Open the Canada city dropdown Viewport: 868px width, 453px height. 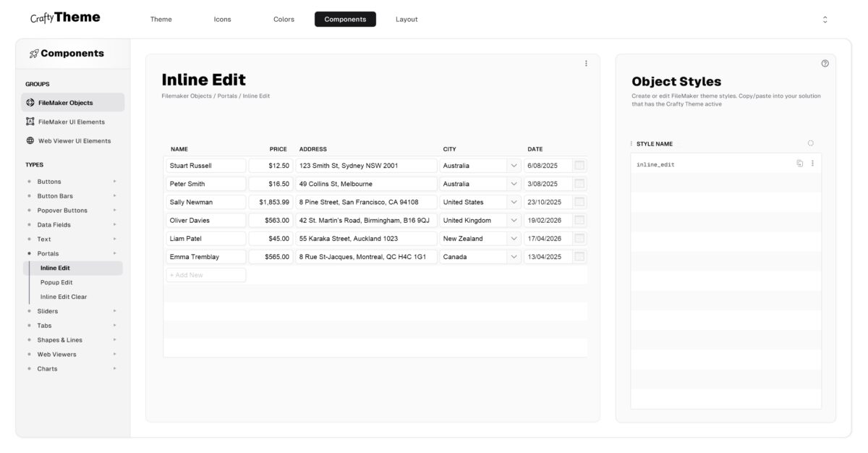point(514,256)
